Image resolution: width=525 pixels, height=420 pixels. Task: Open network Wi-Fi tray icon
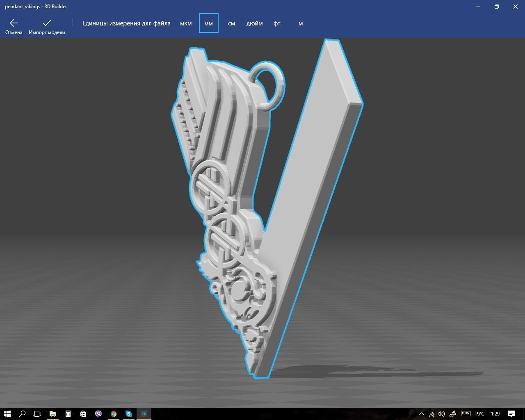432,413
